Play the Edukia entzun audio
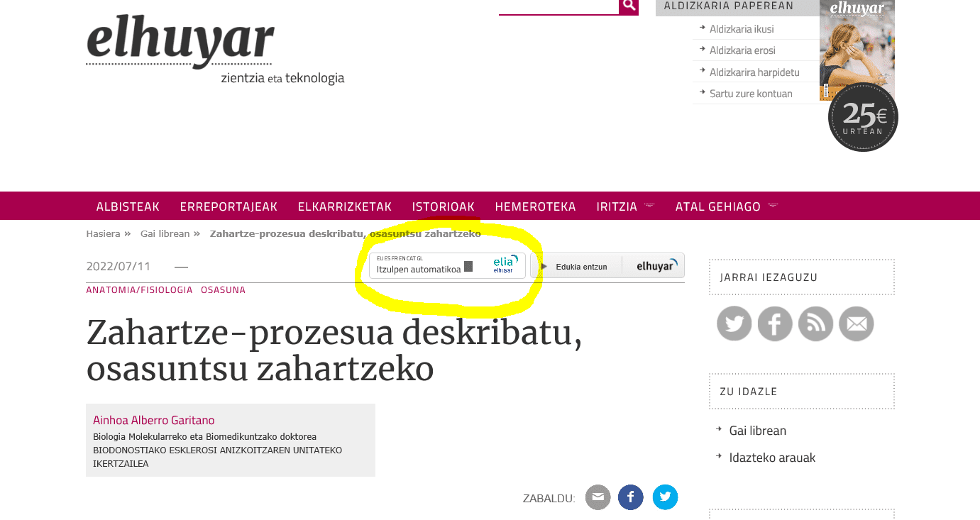The image size is (980, 520). click(x=545, y=266)
